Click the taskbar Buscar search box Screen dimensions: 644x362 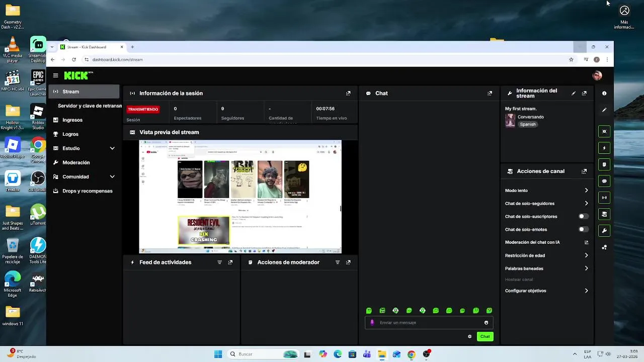tap(263, 354)
